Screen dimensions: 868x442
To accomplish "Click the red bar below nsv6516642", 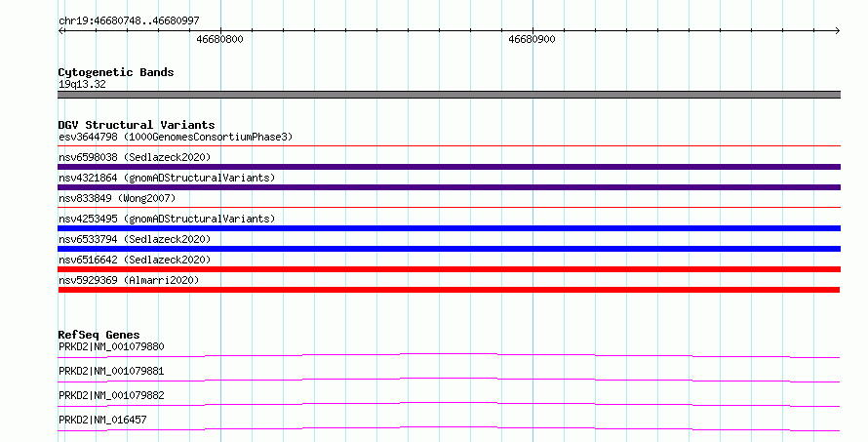I will tap(449, 269).
